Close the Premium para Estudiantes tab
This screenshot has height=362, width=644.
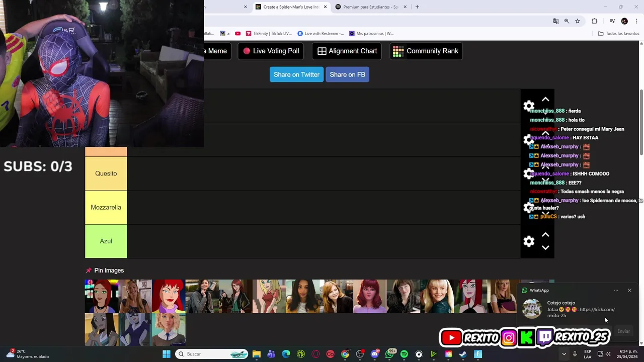(x=406, y=7)
